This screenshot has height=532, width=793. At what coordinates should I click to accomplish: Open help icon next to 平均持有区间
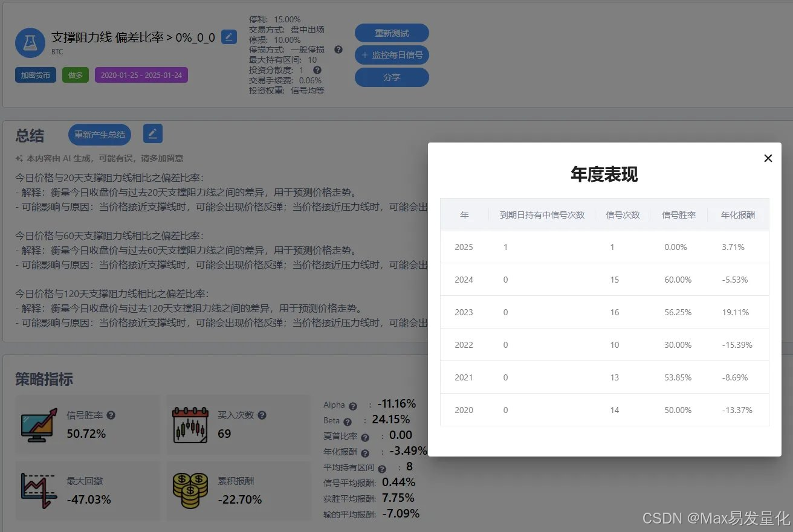tap(382, 469)
